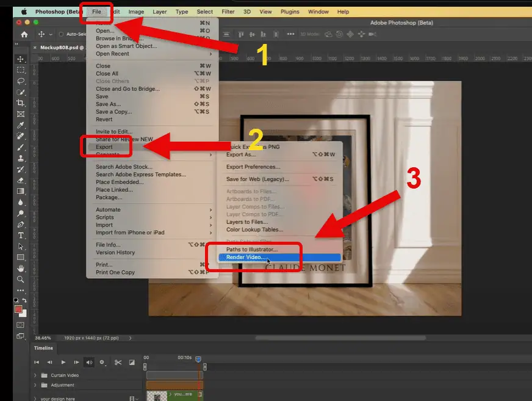
Task: Open the timeline settings gear dropdown
Action: (102, 362)
